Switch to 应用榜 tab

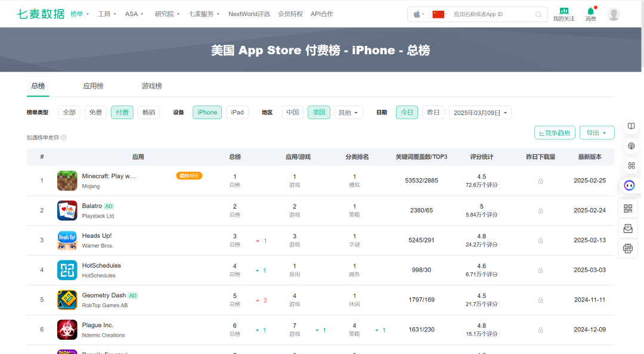(x=93, y=86)
